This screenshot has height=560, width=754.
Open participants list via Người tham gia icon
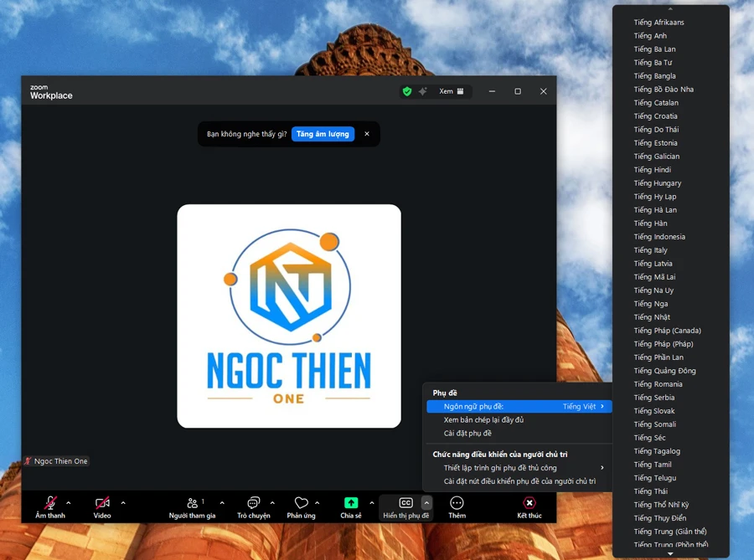pos(193,502)
